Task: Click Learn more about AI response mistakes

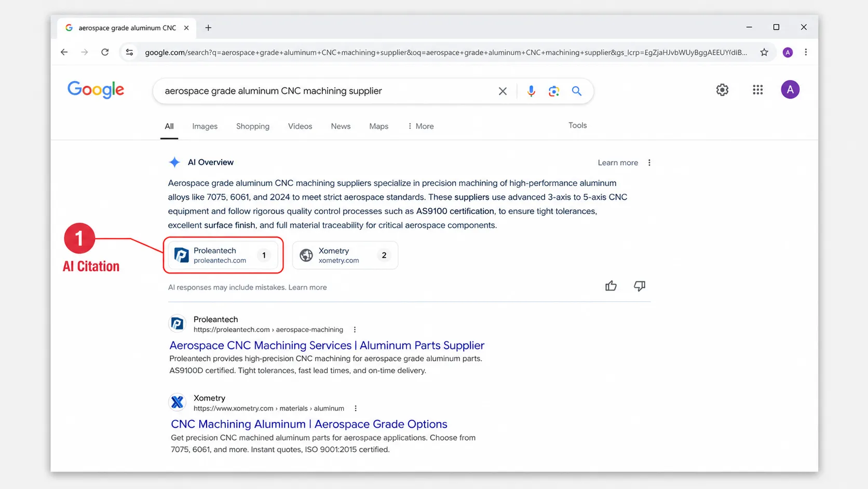Action: pos(307,287)
